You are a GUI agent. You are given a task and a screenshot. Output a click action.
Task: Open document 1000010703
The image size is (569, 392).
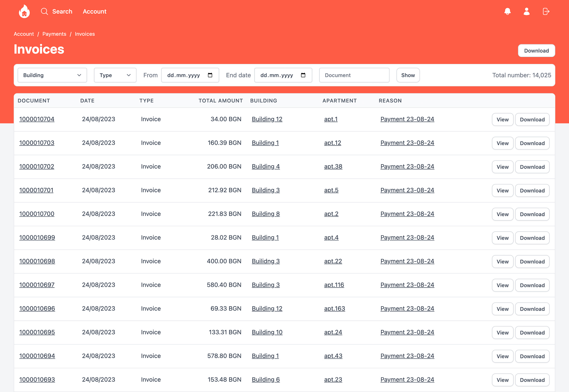[x=37, y=143]
